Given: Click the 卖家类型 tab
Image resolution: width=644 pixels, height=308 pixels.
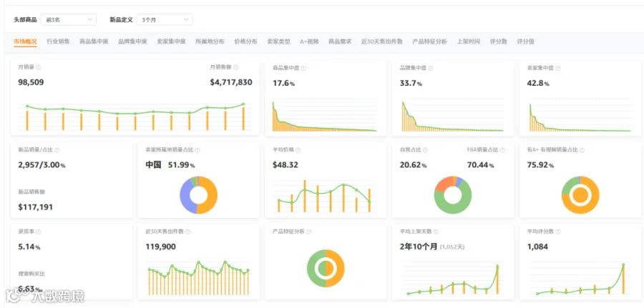Looking at the screenshot, I should coord(278,41).
